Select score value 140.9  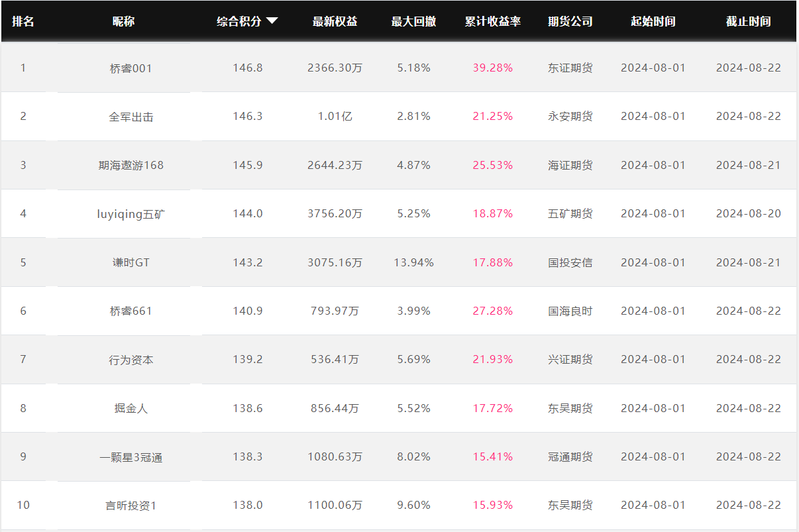pyautogui.click(x=248, y=311)
